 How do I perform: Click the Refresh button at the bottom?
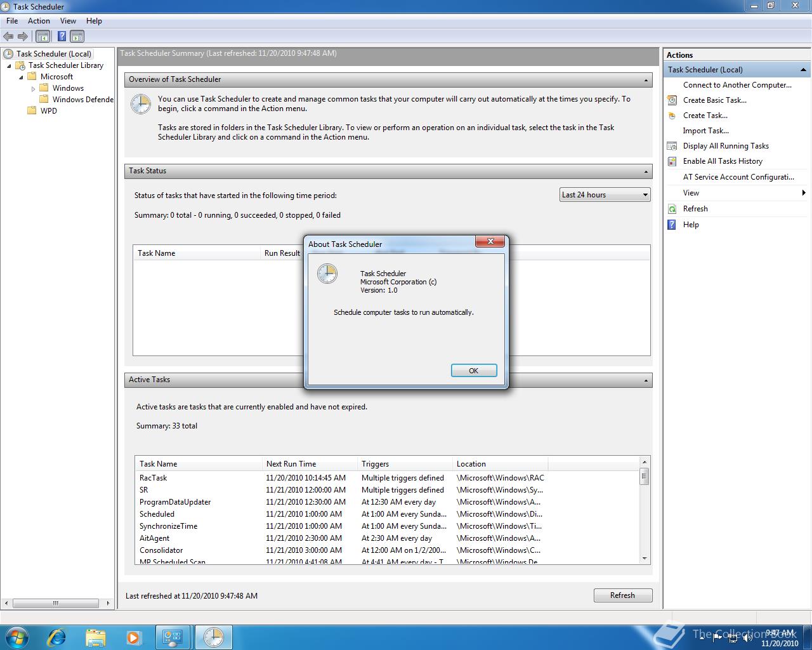click(622, 595)
